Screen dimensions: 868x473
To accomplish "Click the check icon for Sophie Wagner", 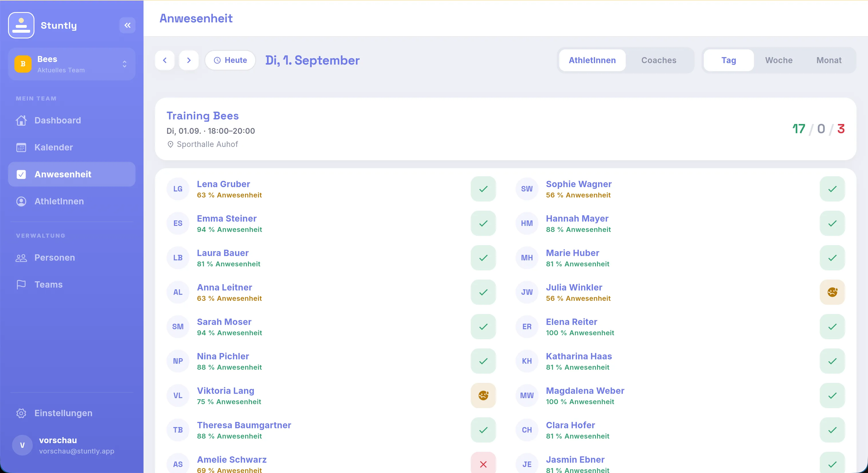I will (832, 189).
